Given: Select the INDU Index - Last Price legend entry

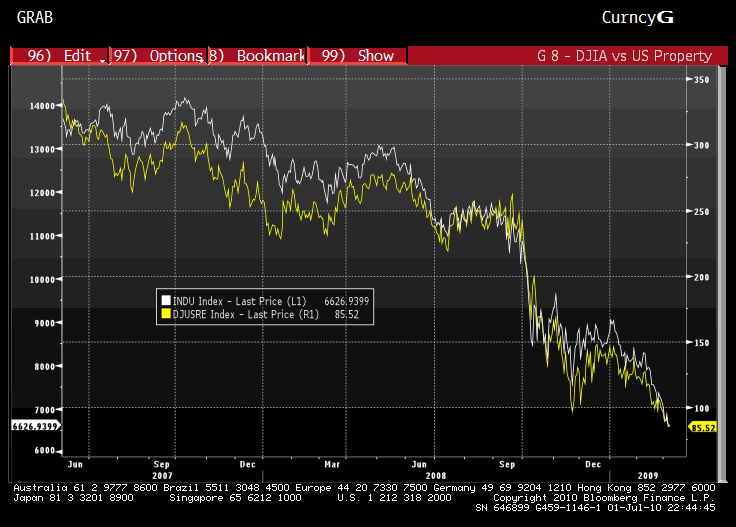Looking at the screenshot, I should (x=239, y=301).
